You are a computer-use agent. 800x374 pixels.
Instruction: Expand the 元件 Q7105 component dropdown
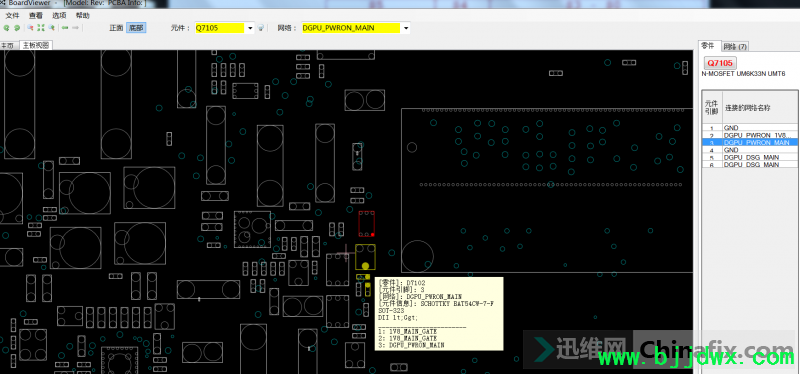tap(250, 28)
